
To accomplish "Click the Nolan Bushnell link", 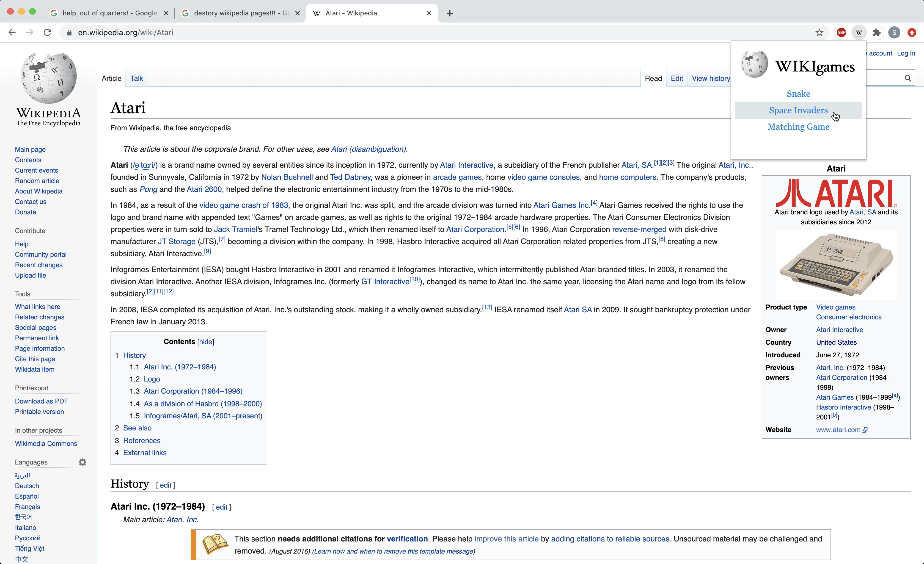I will pyautogui.click(x=287, y=177).
